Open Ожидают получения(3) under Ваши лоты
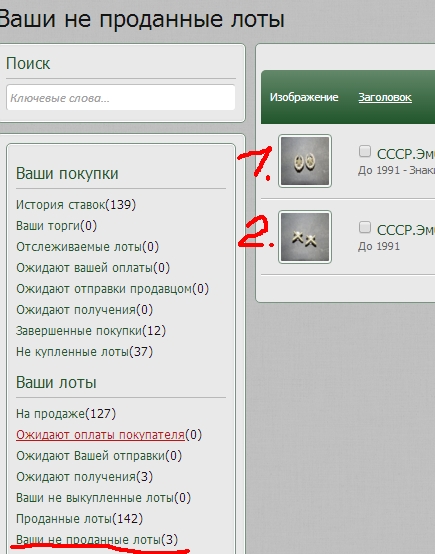Image resolution: width=435 pixels, height=554 pixels. click(x=84, y=477)
